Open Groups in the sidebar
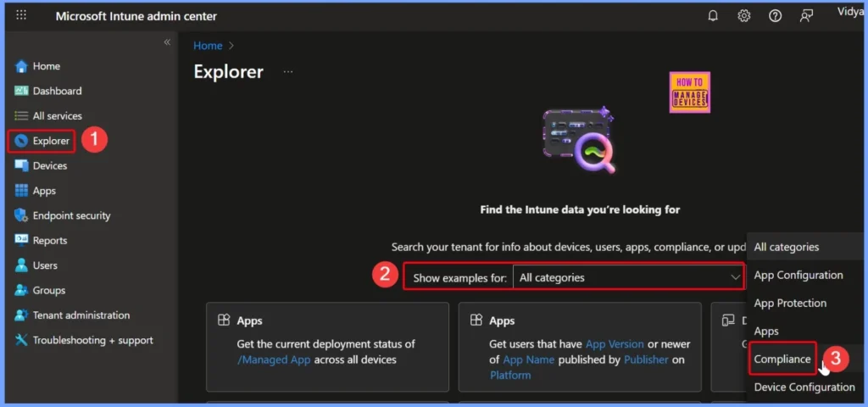This screenshot has height=407, width=868. click(48, 290)
